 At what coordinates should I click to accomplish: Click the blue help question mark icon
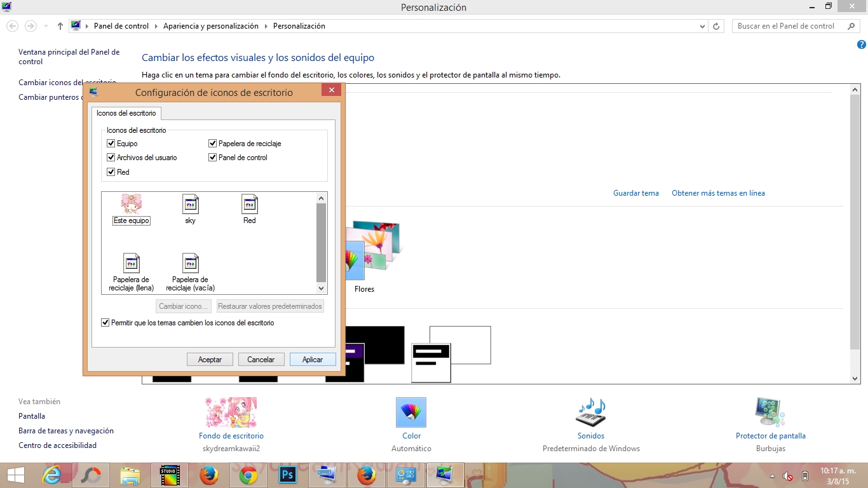tap(862, 44)
